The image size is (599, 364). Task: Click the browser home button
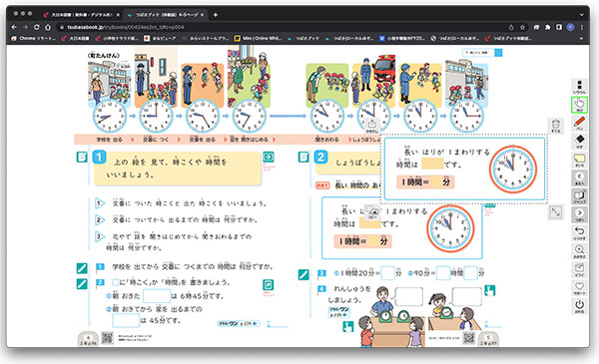coord(48,27)
